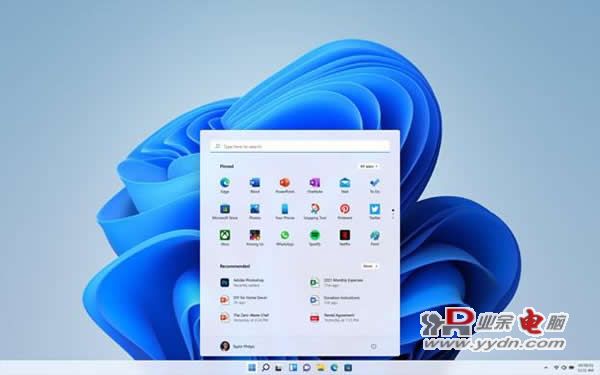The height and width of the screenshot is (375, 600).
Task: Open the Pinterest pinned app
Action: point(345,211)
